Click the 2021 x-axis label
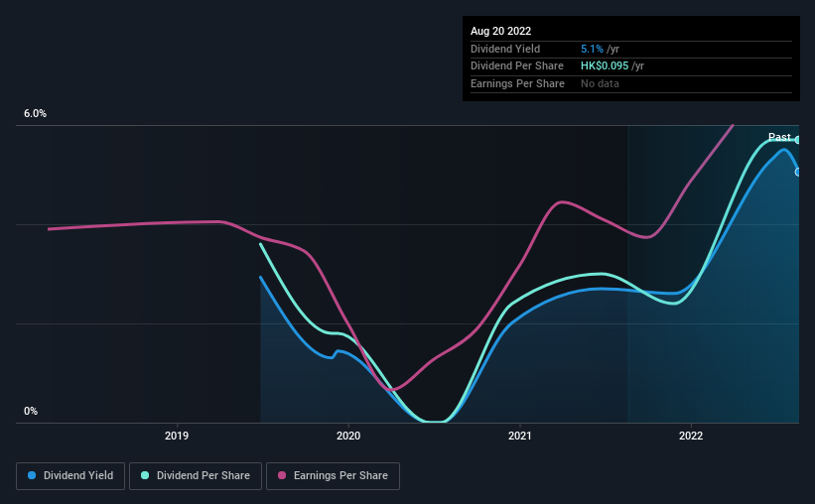This screenshot has height=504, width=815. (520, 436)
